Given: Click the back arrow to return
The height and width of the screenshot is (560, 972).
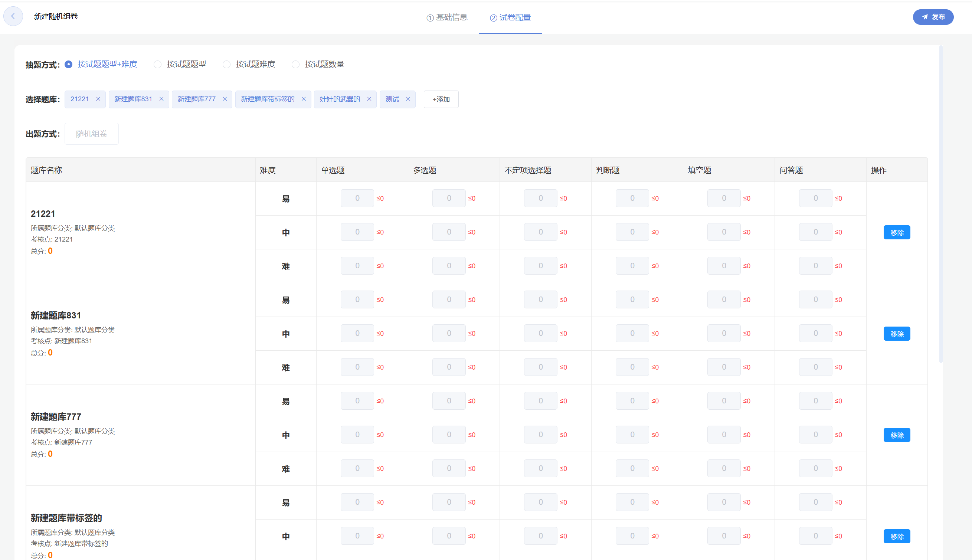Looking at the screenshot, I should (x=13, y=16).
